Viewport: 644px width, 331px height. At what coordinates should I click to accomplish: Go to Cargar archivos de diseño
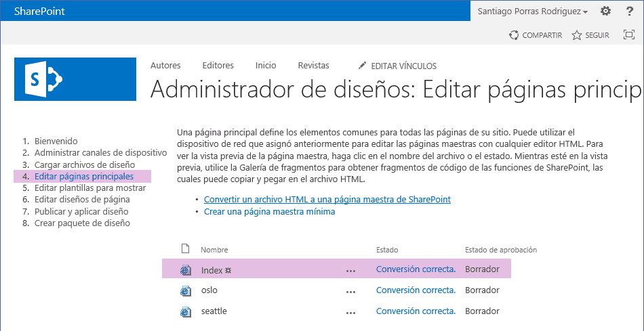point(85,164)
